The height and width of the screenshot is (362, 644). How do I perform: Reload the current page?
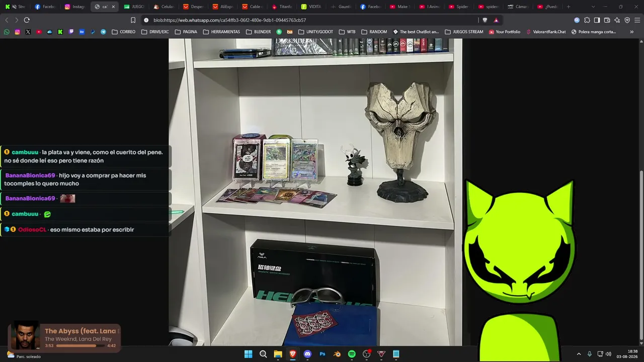point(27,20)
